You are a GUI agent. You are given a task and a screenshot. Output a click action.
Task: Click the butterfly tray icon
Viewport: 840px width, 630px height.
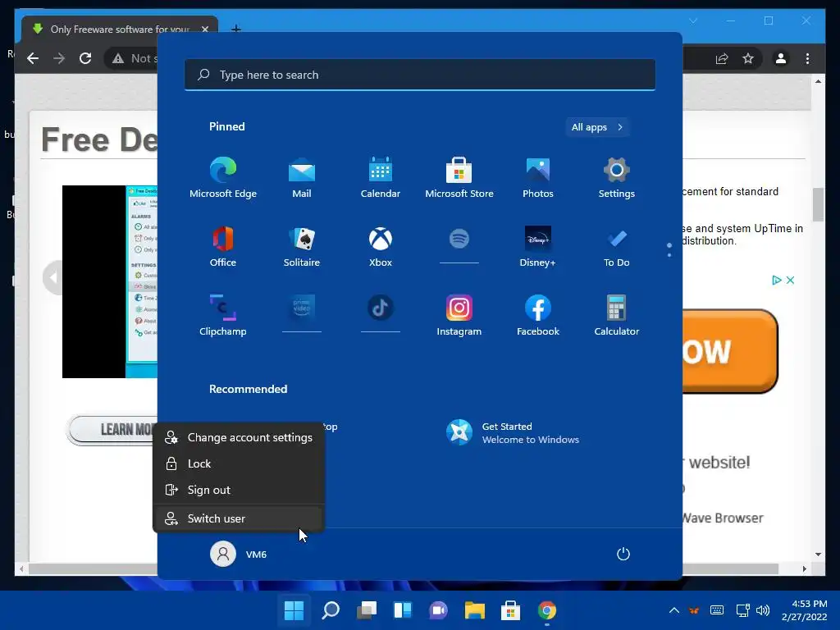click(x=694, y=610)
